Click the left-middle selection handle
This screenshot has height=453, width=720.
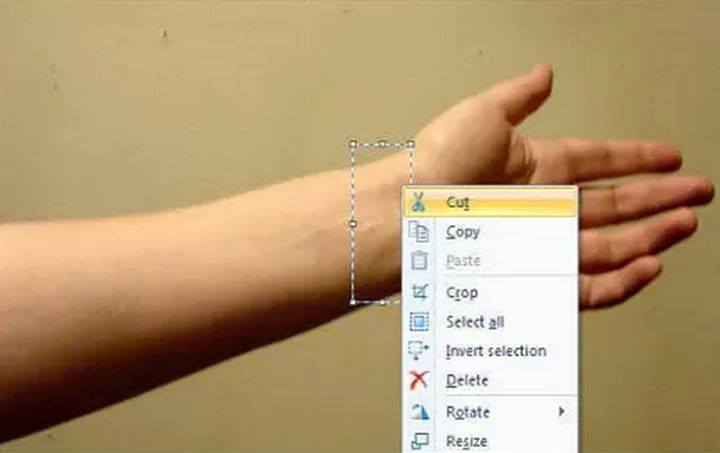click(x=353, y=224)
